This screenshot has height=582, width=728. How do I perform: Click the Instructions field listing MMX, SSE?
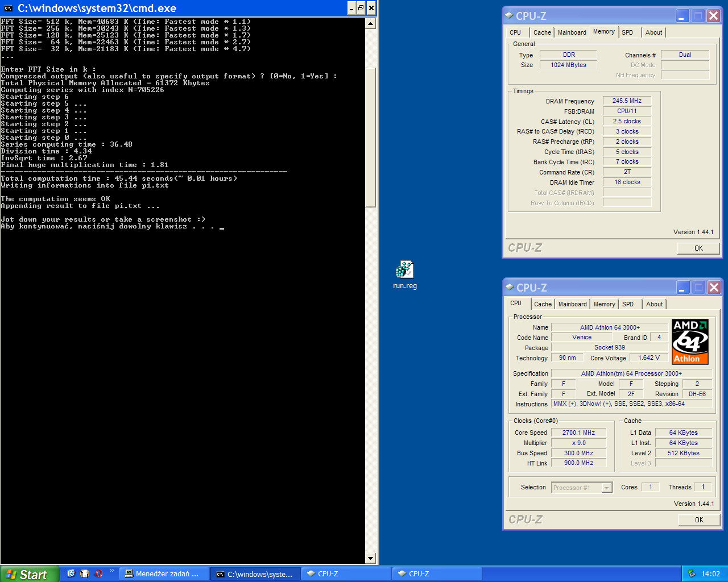click(x=631, y=404)
